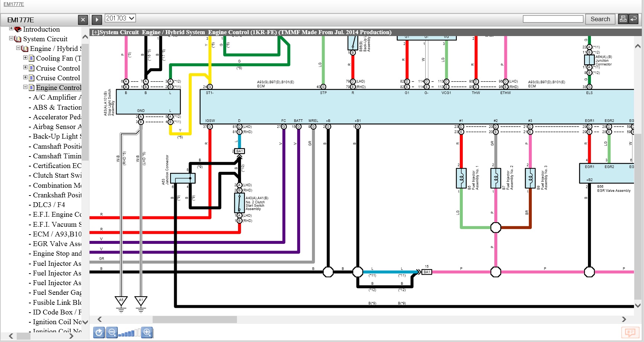Click the return arrow icon in top toolbar
The height and width of the screenshot is (342, 644).
633,19
